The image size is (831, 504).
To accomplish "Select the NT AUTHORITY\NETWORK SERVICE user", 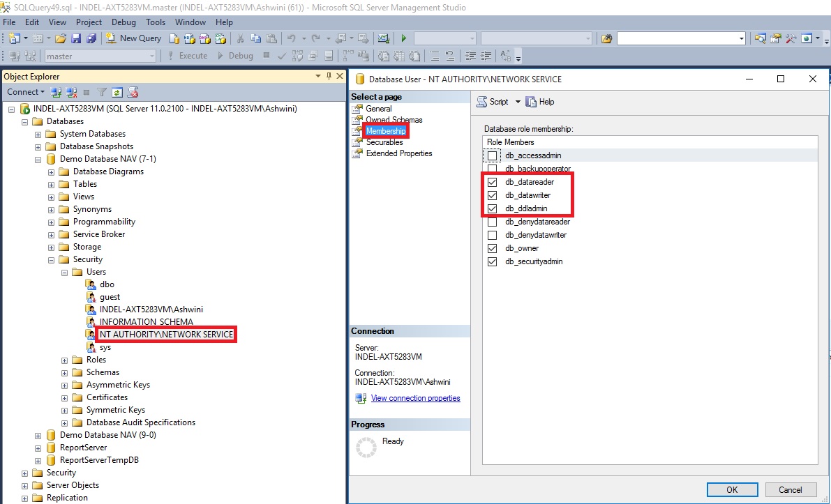I will (166, 335).
